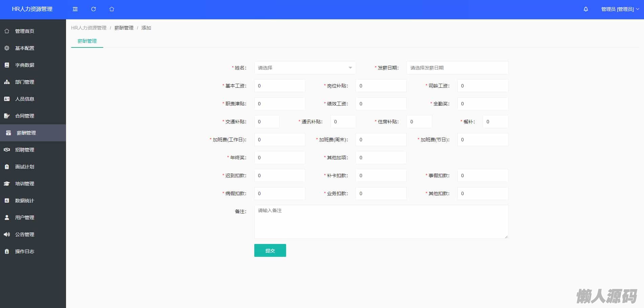Click the 通讯补贴 input field
The height and width of the screenshot is (308, 644).
coord(343,122)
